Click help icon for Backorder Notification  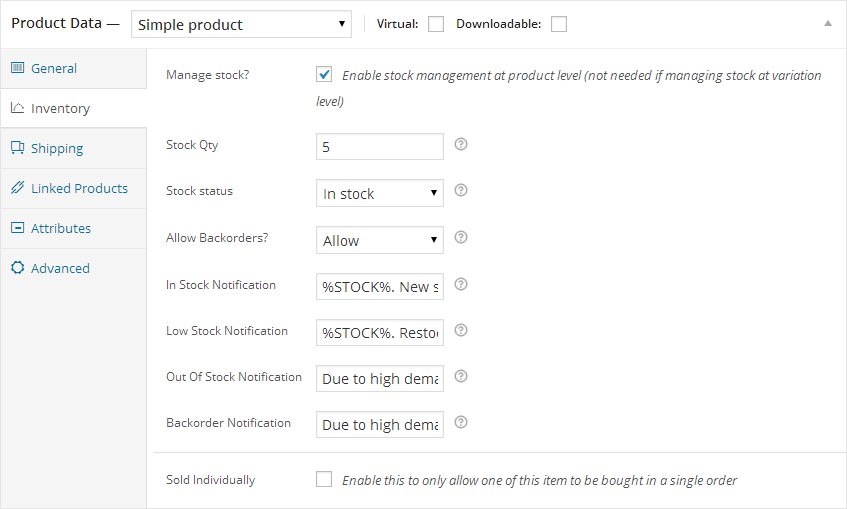point(461,423)
